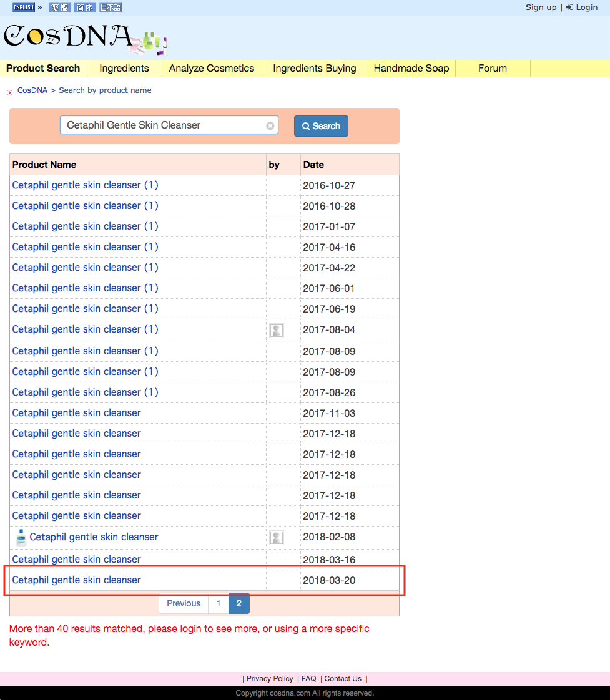The image size is (610, 700).
Task: Open Cetaphil cleanser entry dated 2017-08-26
Action: (x=86, y=392)
